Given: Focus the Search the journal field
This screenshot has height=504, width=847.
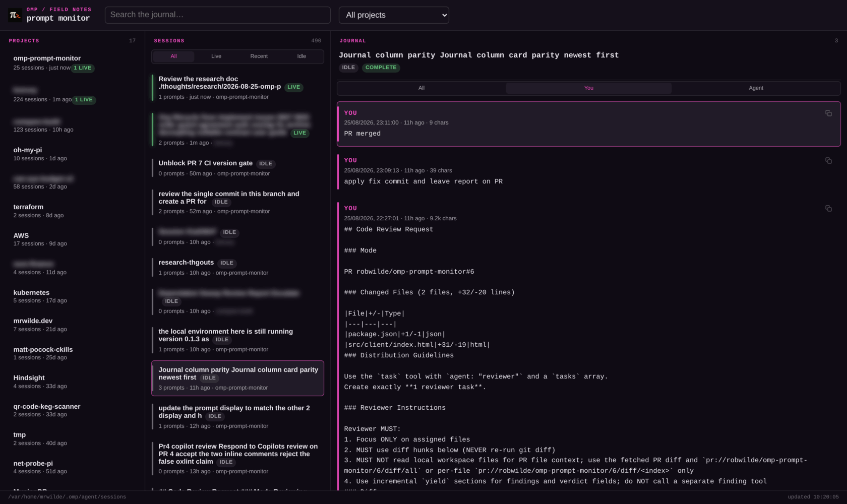Looking at the screenshot, I should [x=218, y=15].
